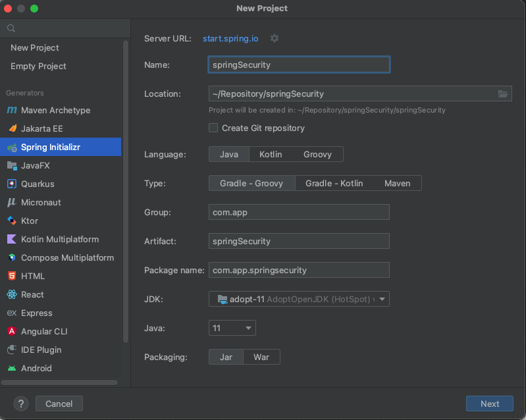Click the search magnifier icon
The width and height of the screenshot is (526, 420).
(x=11, y=28)
